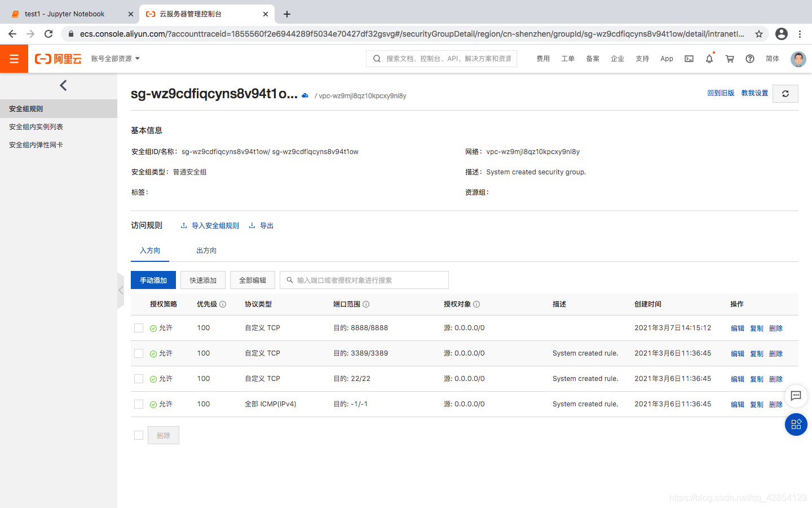Collapse the sidebar using the edge handle
This screenshot has width=812, height=508.
point(121,290)
